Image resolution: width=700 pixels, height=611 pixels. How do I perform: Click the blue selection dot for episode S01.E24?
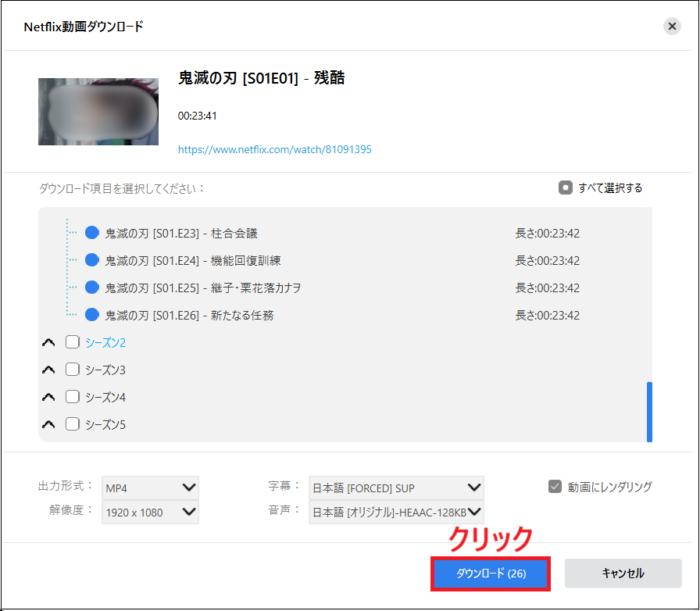point(91,260)
